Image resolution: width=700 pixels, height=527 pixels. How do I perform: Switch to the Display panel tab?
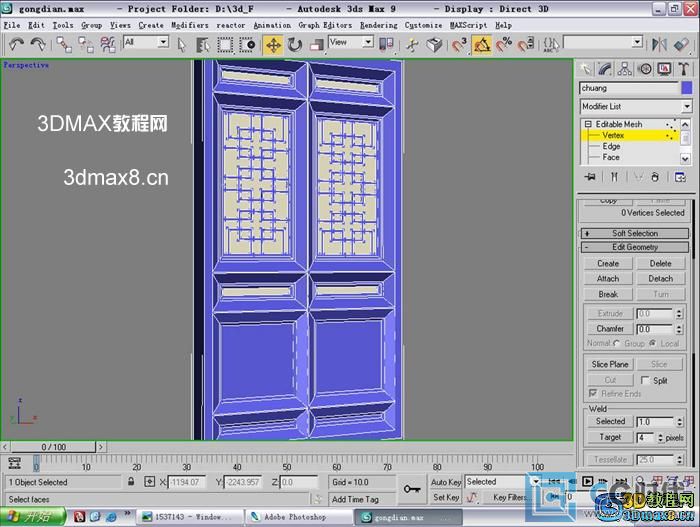[664, 69]
